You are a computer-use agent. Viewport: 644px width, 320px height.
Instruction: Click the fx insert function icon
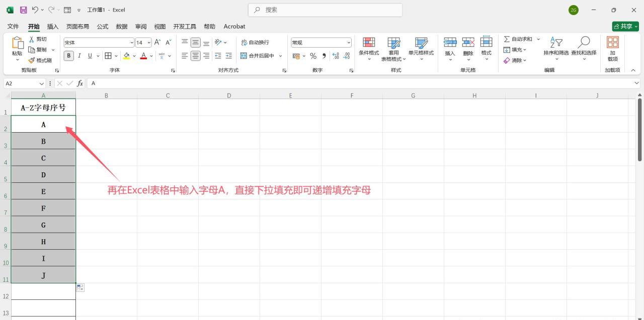pyautogui.click(x=79, y=83)
